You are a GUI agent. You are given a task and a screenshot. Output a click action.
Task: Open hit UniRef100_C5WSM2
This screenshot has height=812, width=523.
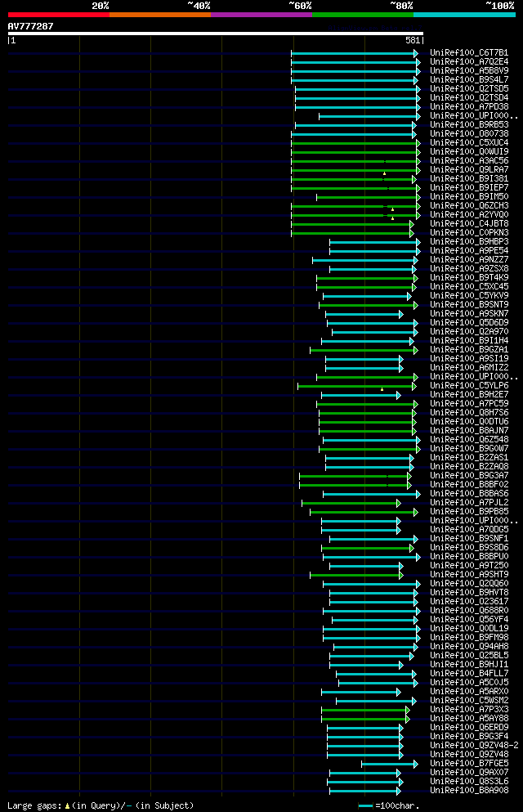pos(469,701)
